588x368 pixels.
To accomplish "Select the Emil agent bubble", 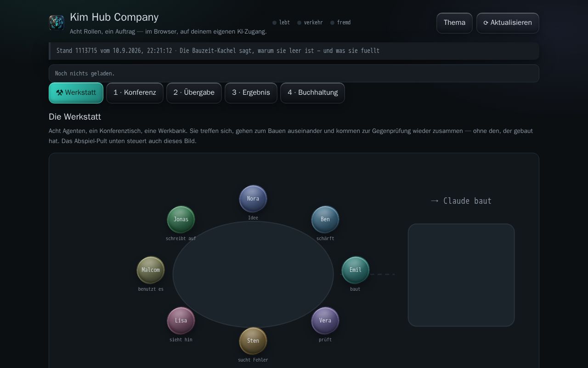I will coord(356,270).
